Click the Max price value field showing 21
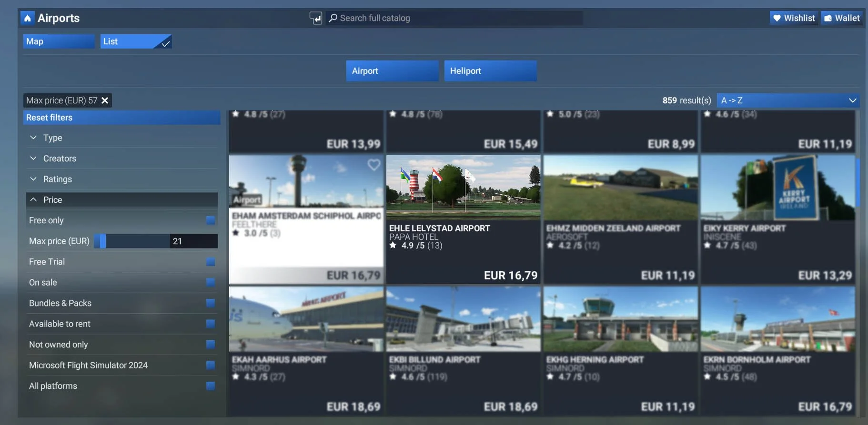Image resolution: width=868 pixels, height=425 pixels. click(193, 241)
